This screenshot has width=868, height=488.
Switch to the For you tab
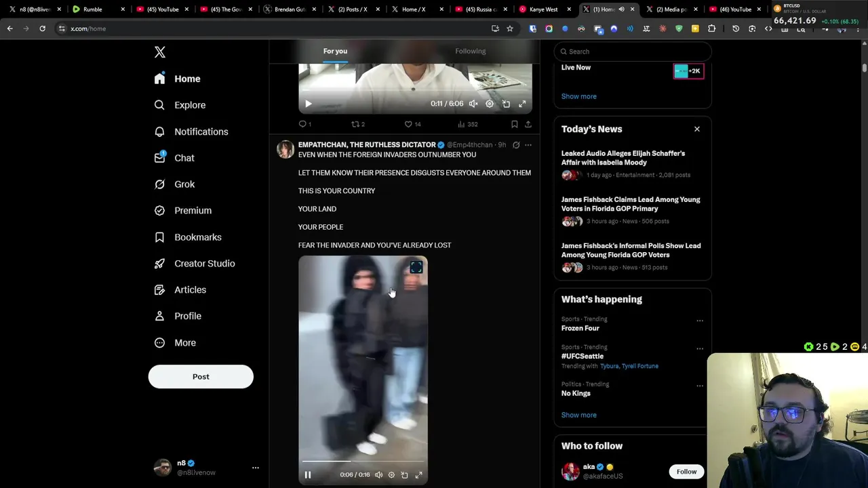(x=335, y=52)
